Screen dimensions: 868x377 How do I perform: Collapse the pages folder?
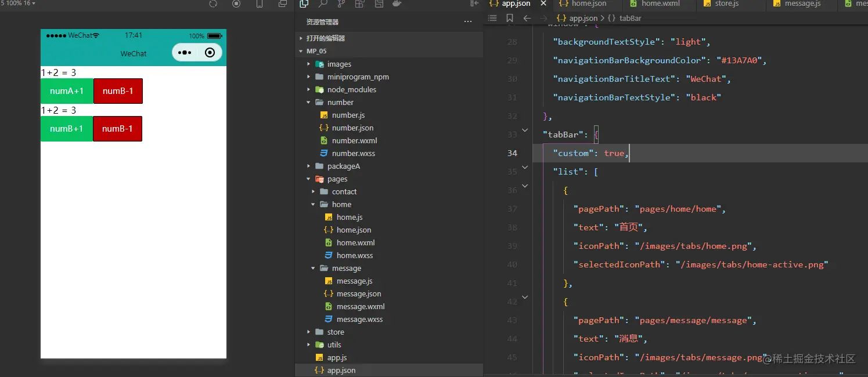click(389, 179)
